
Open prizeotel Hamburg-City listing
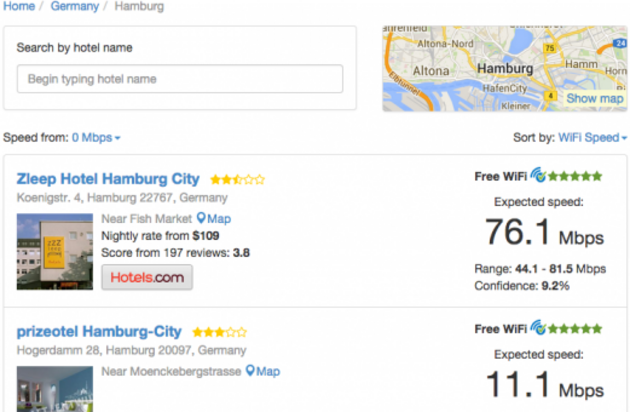[x=99, y=331]
